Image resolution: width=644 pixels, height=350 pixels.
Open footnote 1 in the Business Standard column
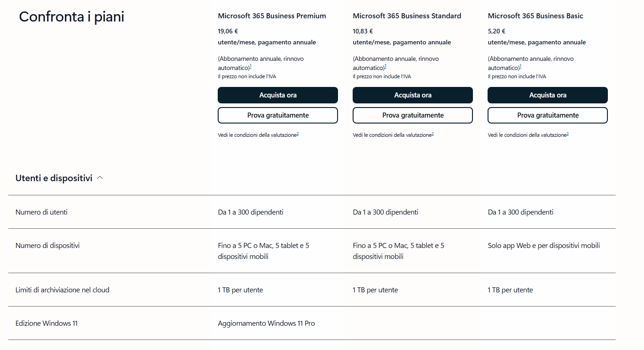tap(386, 67)
